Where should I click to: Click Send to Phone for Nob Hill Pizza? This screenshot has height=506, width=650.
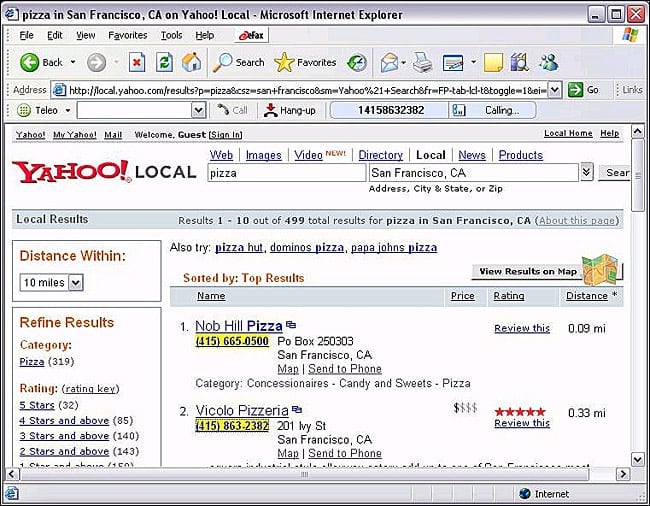click(344, 369)
